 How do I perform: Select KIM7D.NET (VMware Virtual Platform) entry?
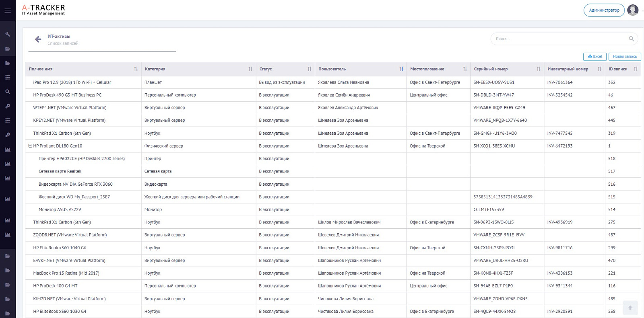69,299
